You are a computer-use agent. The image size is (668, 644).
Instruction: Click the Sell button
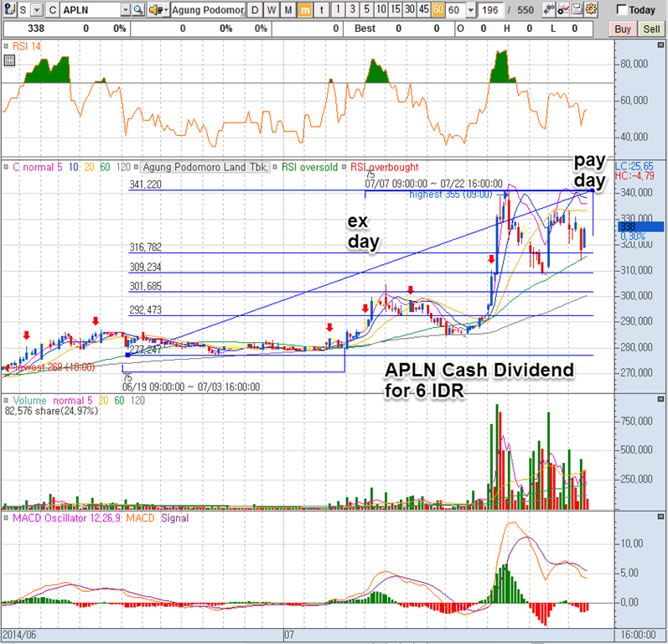pos(651,29)
